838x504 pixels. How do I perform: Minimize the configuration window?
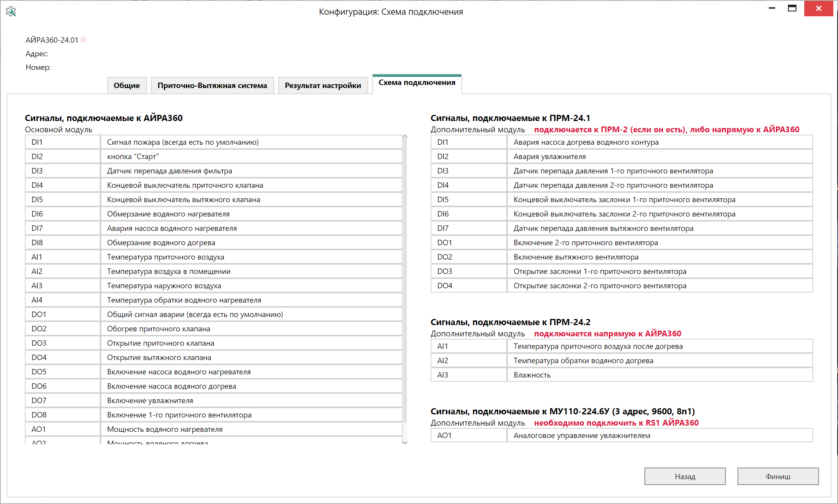[772, 8]
